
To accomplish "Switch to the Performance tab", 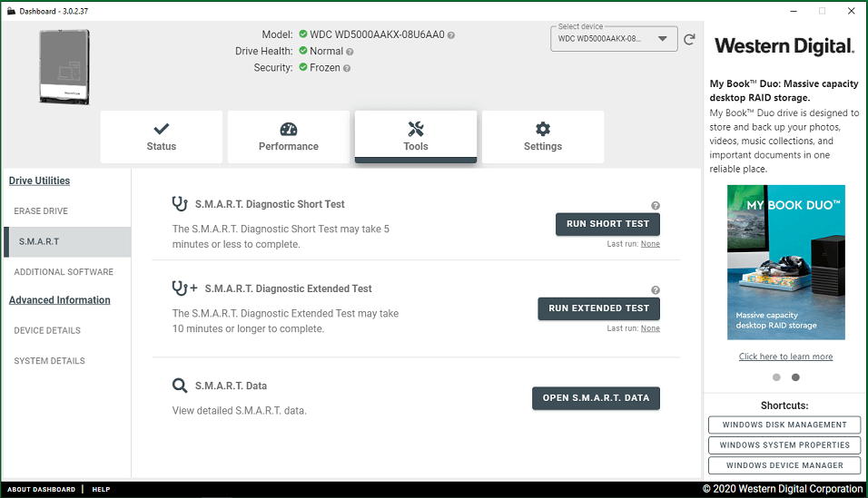I will pyautogui.click(x=289, y=137).
